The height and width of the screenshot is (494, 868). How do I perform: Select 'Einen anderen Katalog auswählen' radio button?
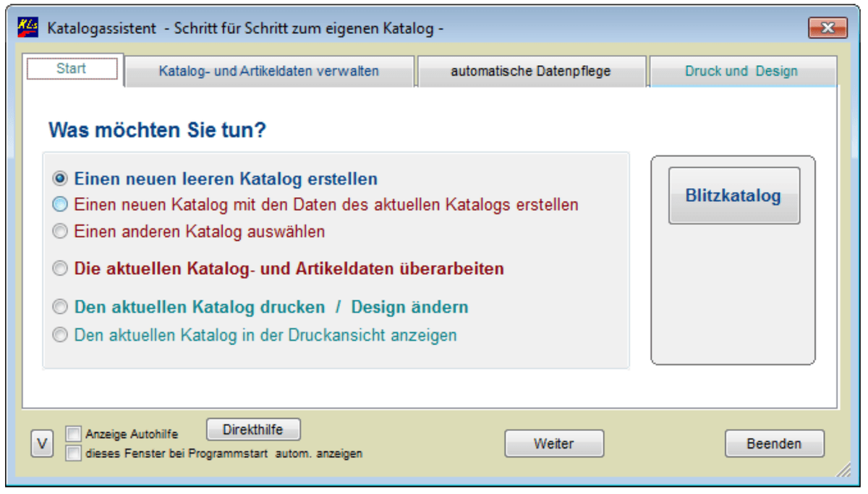click(61, 231)
